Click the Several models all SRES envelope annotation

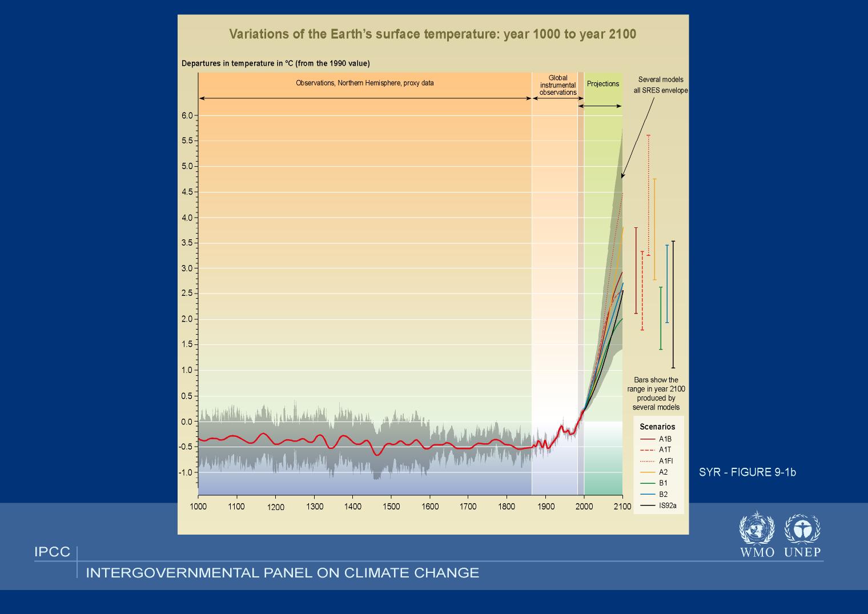point(660,85)
